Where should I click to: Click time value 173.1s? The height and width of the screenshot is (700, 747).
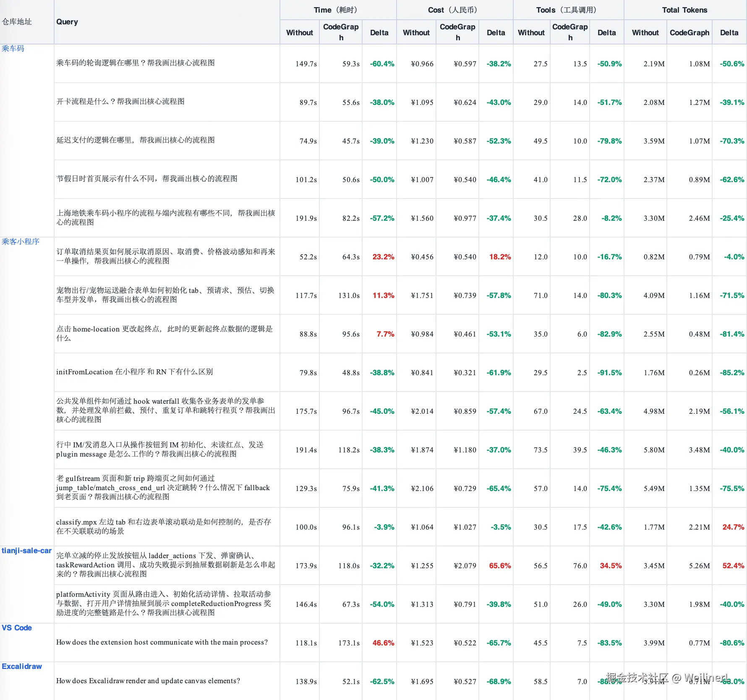coord(349,643)
